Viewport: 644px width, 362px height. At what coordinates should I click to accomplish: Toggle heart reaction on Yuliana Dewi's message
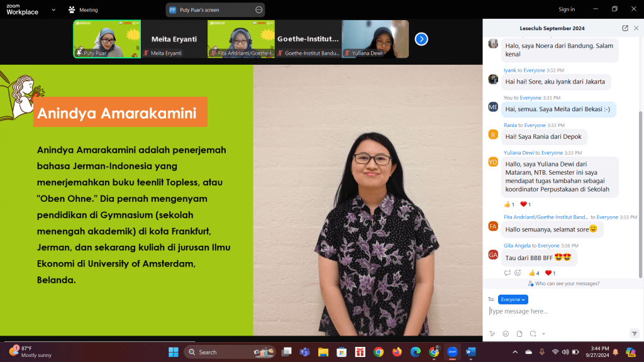point(526,204)
